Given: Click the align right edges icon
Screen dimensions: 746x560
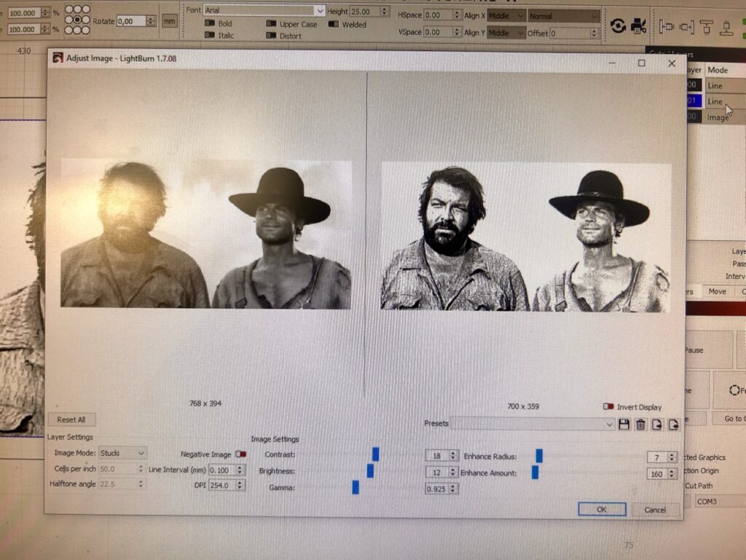Looking at the screenshot, I should (686, 27).
